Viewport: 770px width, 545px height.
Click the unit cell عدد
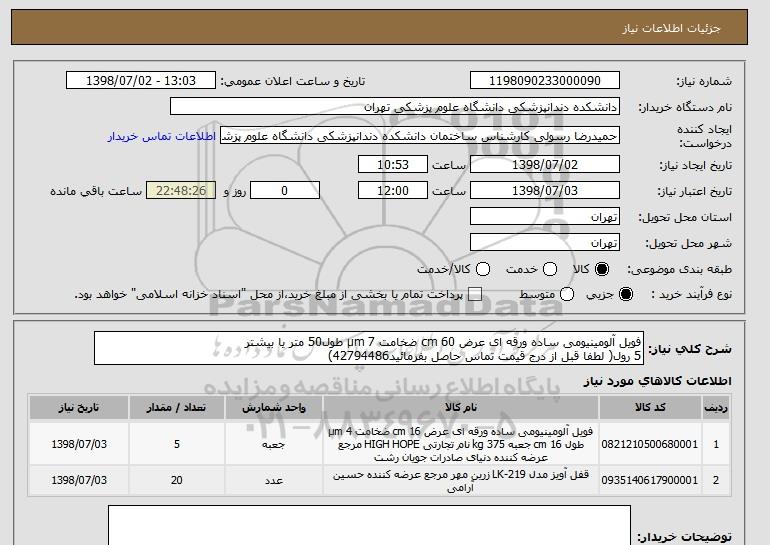point(274,480)
